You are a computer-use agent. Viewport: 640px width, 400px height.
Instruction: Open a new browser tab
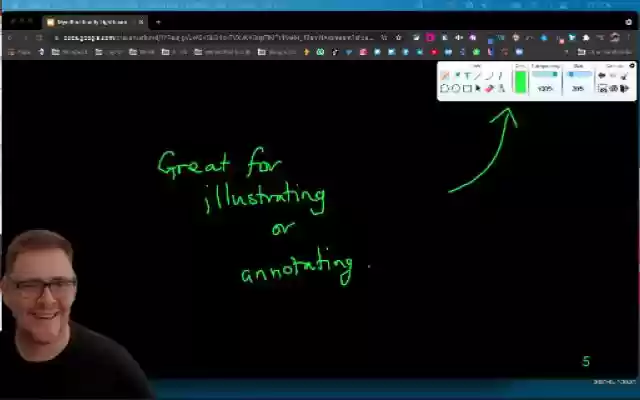click(158, 22)
